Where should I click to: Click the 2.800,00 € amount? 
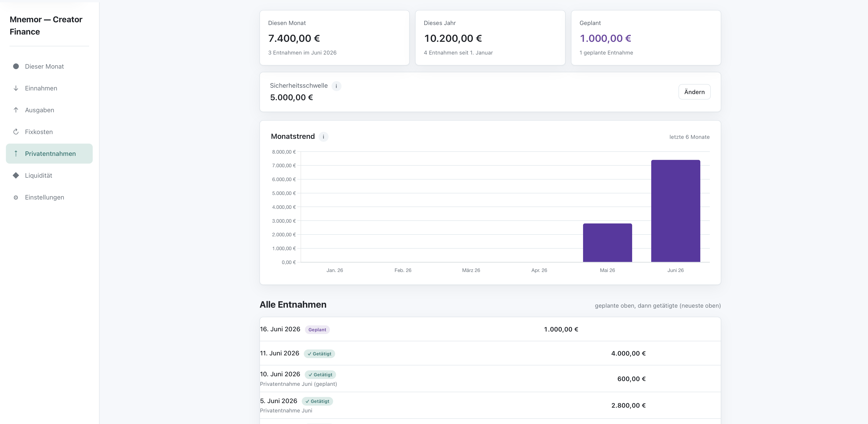point(629,405)
